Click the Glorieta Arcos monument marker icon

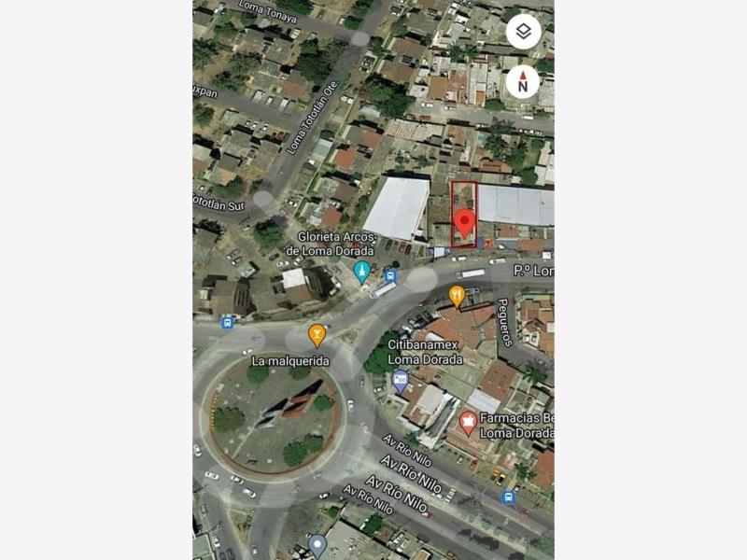[362, 272]
